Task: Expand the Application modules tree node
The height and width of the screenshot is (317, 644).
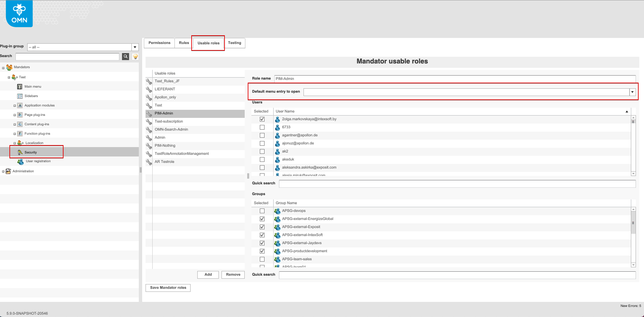Action: tap(14, 106)
